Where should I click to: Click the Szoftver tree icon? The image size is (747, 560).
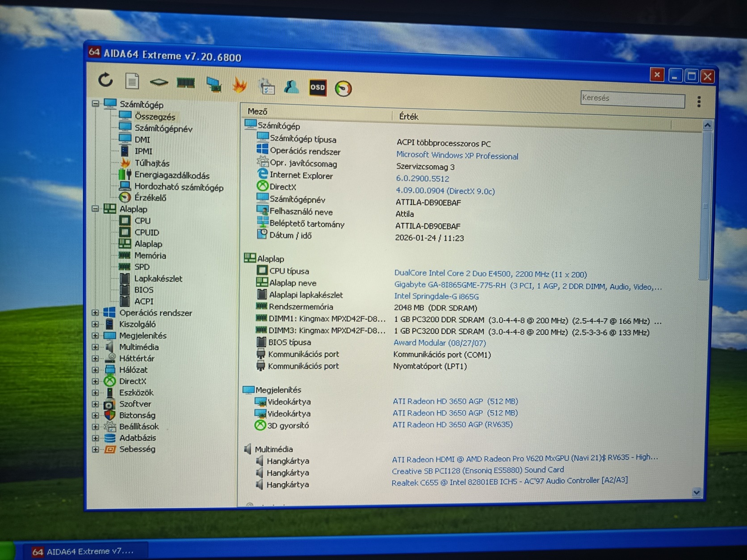[x=109, y=404]
